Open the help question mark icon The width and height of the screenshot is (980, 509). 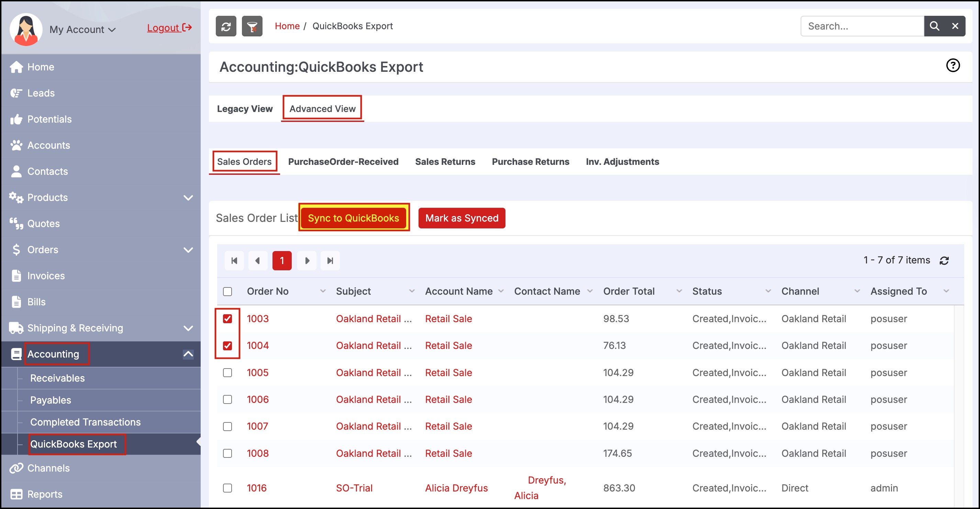[x=952, y=65]
